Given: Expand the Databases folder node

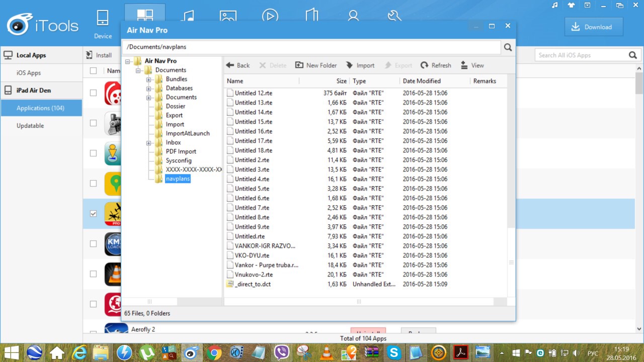Looking at the screenshot, I should point(148,88).
